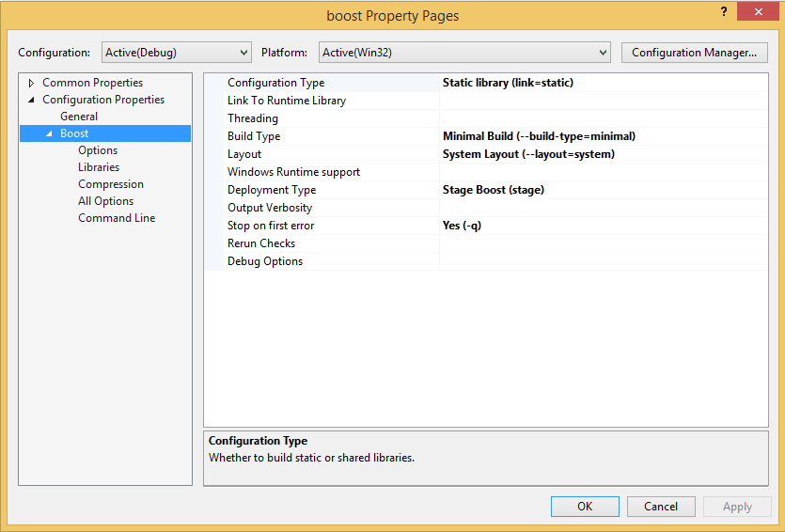Screen dimensions: 785x532
Task: Select Common Properties in the tree
Action: click(93, 83)
